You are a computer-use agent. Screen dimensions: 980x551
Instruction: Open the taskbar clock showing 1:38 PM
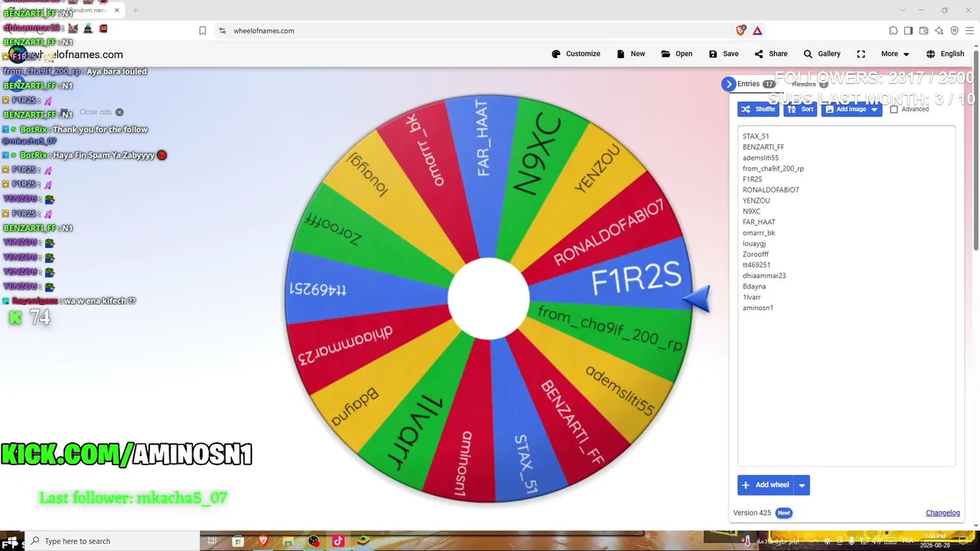(934, 541)
